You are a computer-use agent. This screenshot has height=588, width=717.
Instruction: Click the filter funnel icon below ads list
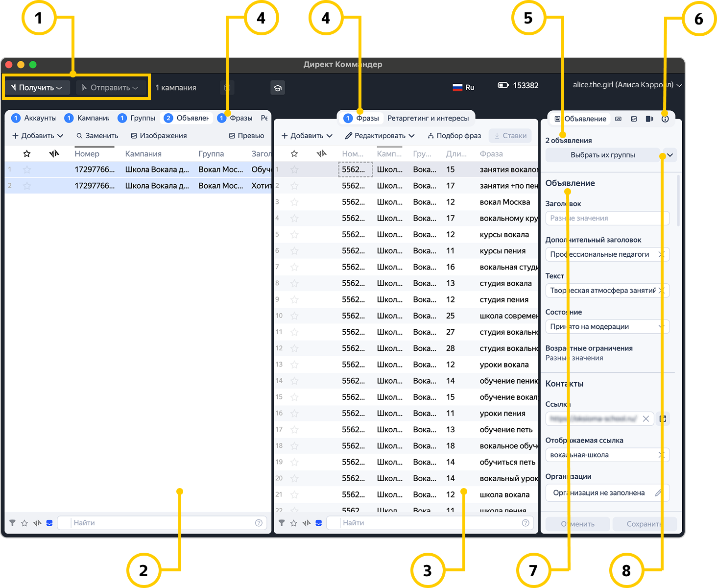point(13,523)
